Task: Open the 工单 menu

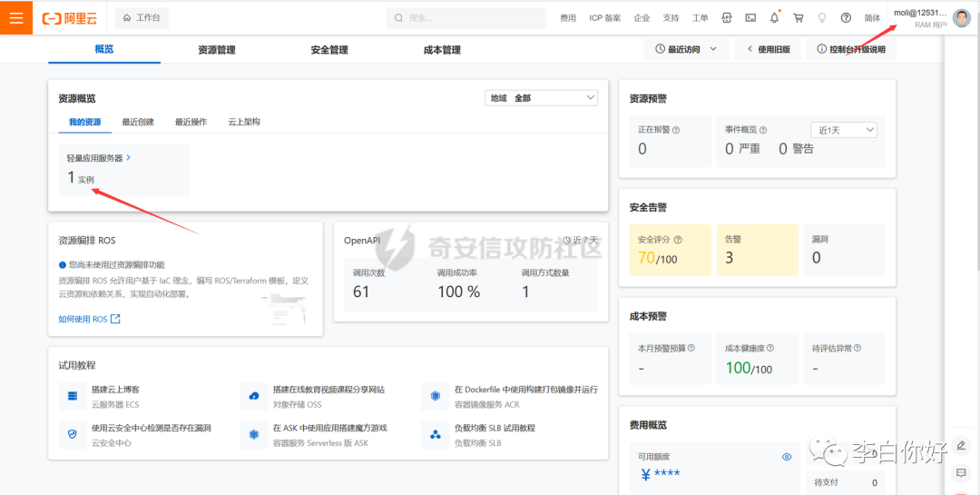Action: coord(700,18)
